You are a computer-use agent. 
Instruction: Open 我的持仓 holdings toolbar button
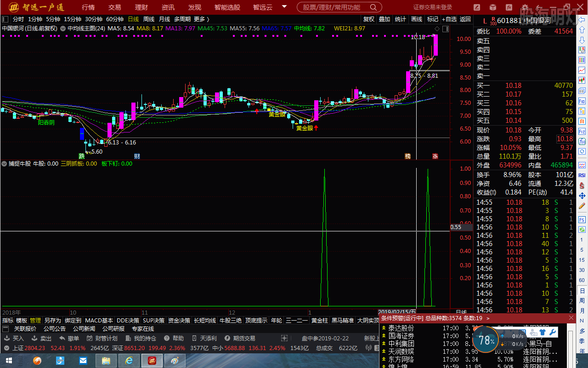click(141, 338)
